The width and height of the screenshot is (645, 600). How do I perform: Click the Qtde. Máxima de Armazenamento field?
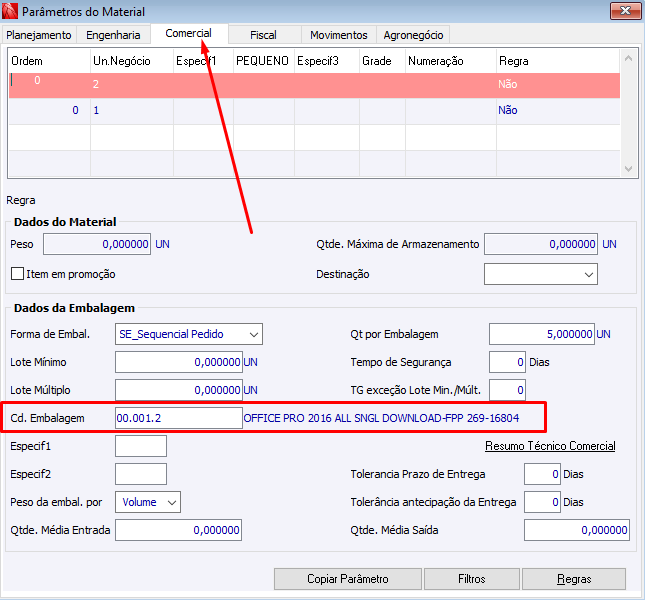click(541, 244)
